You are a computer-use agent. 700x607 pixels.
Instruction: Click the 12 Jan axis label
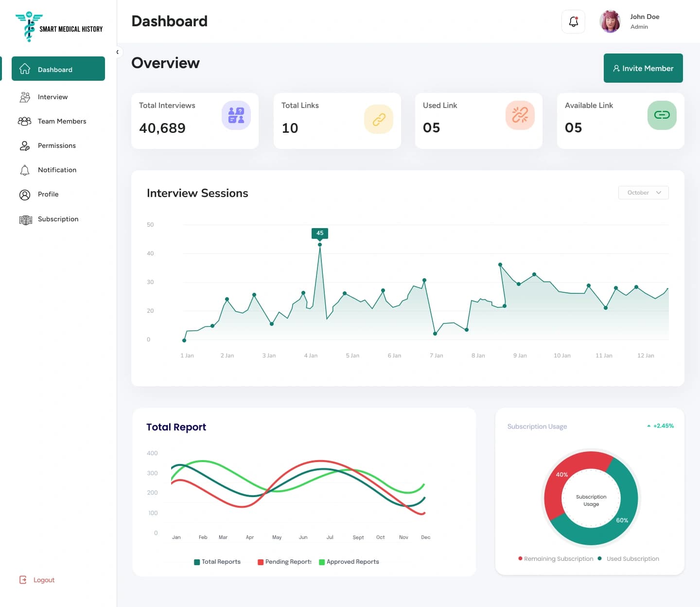646,356
